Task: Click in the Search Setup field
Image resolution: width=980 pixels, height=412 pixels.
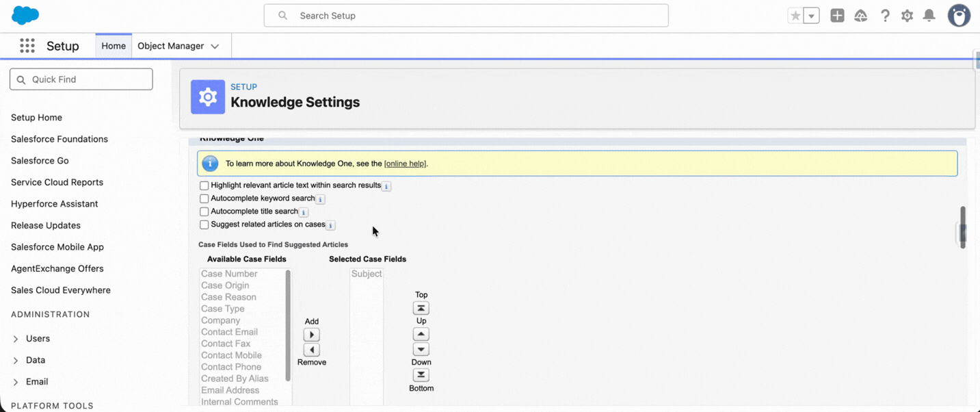Action: point(466,16)
